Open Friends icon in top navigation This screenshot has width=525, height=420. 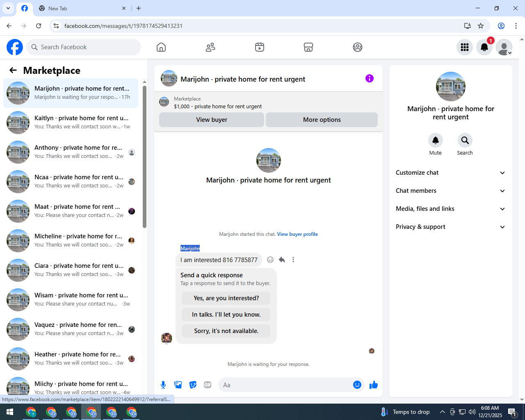coord(210,47)
